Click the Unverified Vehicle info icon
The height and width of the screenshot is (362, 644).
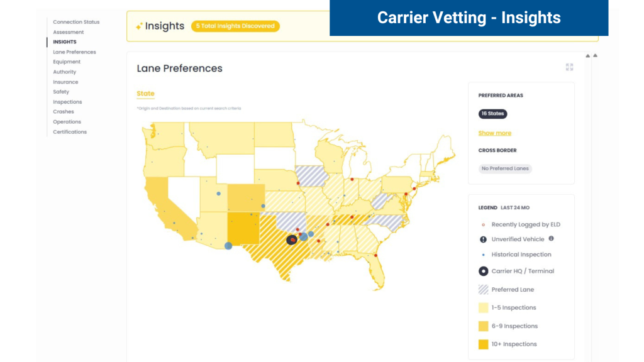pyautogui.click(x=552, y=239)
